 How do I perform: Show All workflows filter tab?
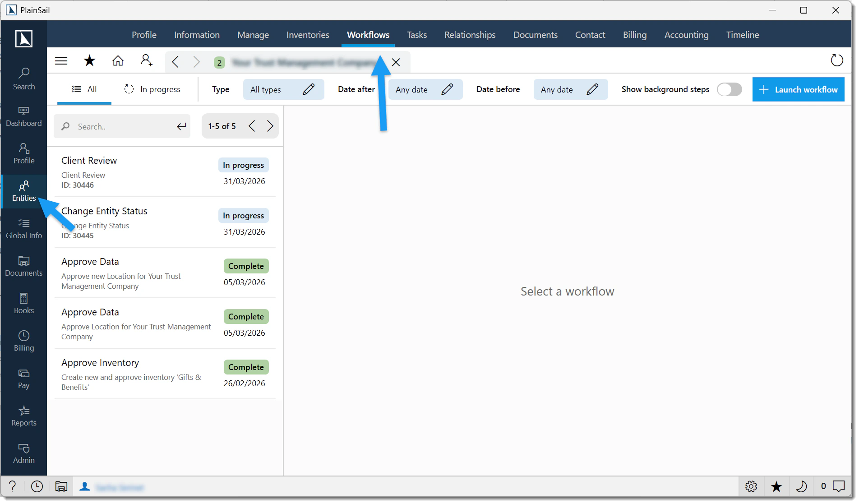pyautogui.click(x=84, y=89)
